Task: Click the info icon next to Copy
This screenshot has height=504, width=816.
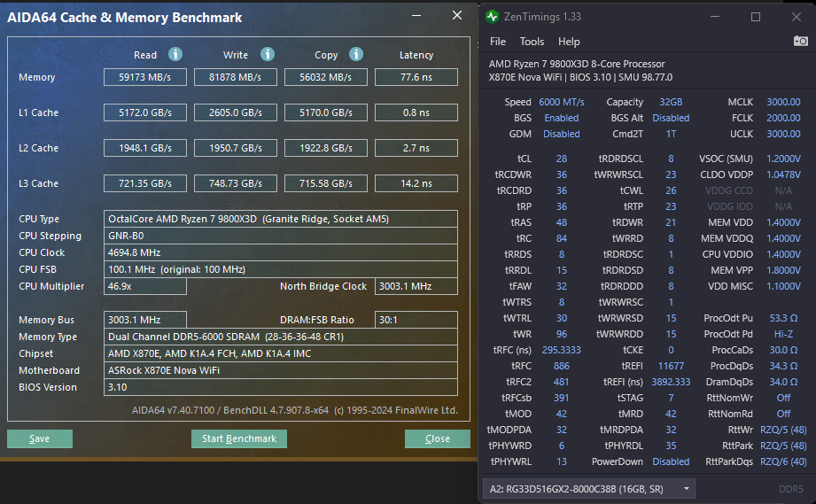Action: tap(355, 55)
